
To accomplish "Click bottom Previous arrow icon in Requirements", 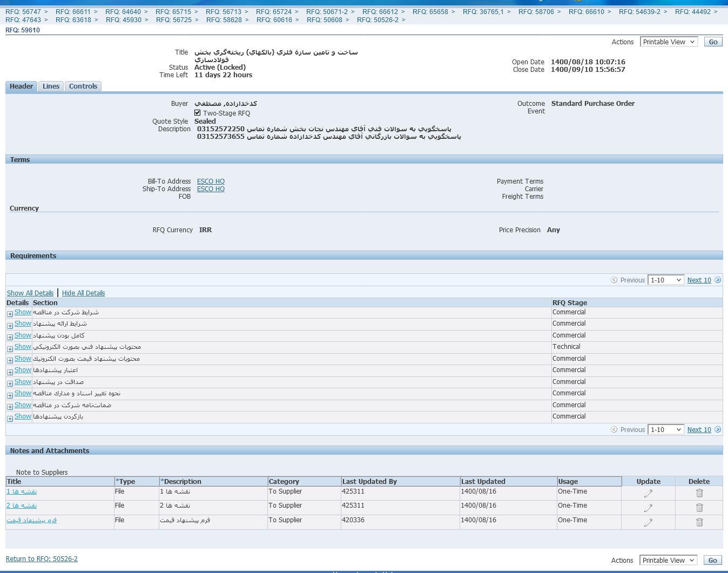I will [614, 429].
